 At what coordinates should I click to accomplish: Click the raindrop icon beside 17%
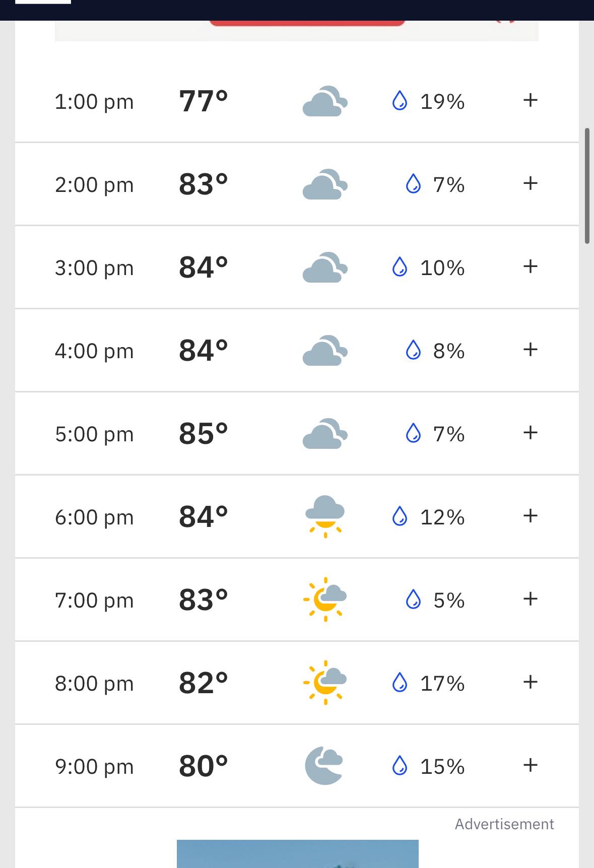coord(400,683)
